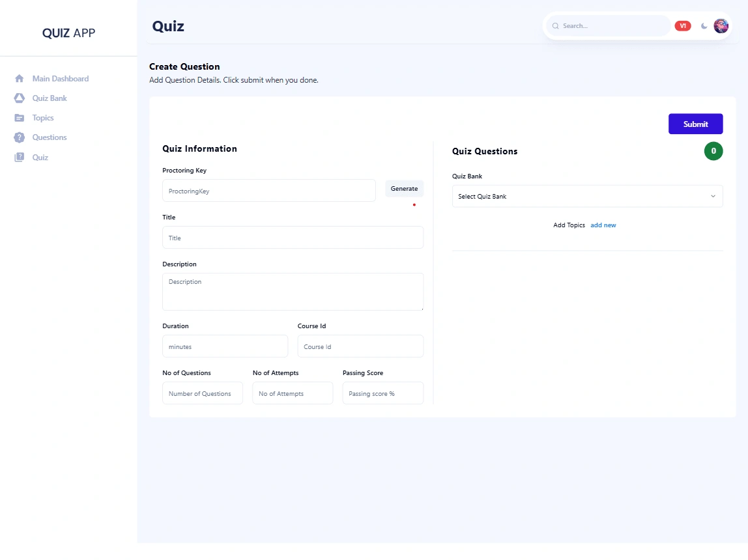Viewport: 748px width, 560px height.
Task: Click the green question count badge
Action: tap(713, 151)
